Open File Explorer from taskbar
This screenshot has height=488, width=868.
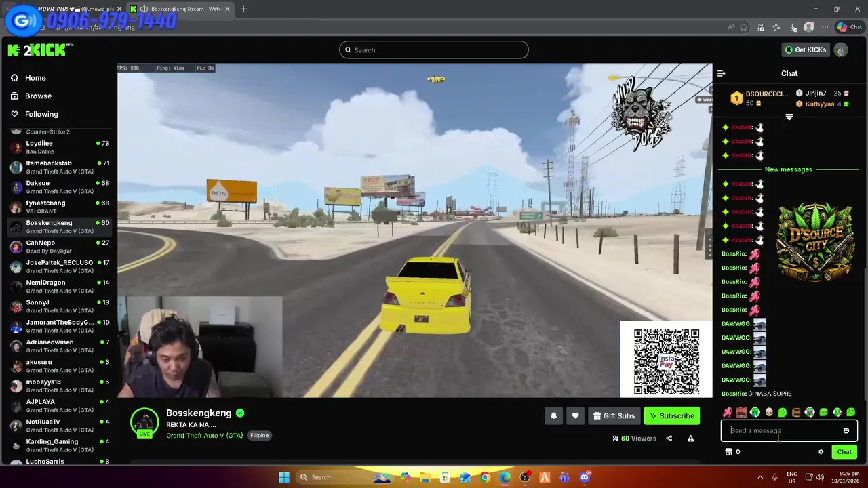[x=425, y=477]
